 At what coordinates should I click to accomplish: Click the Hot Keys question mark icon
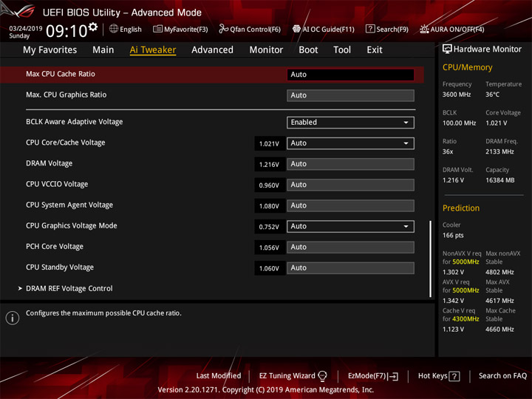(454, 376)
